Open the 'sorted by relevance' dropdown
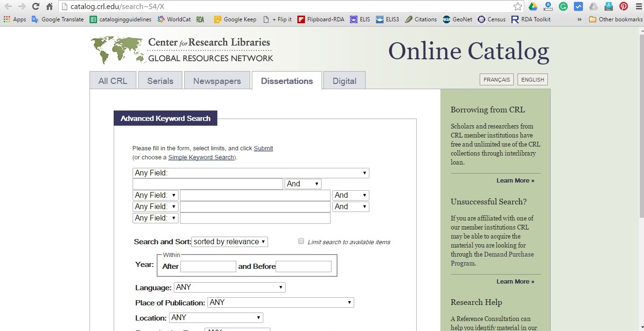 click(x=230, y=242)
